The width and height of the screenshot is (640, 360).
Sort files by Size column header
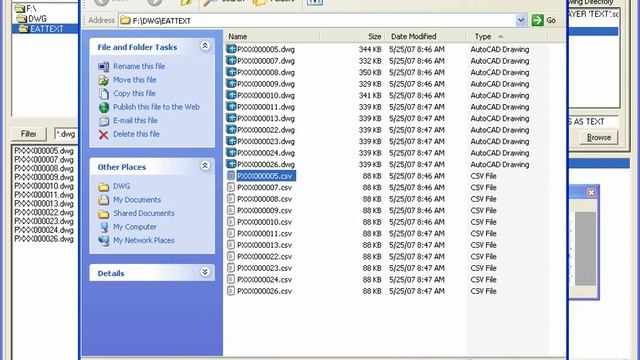(x=351, y=36)
